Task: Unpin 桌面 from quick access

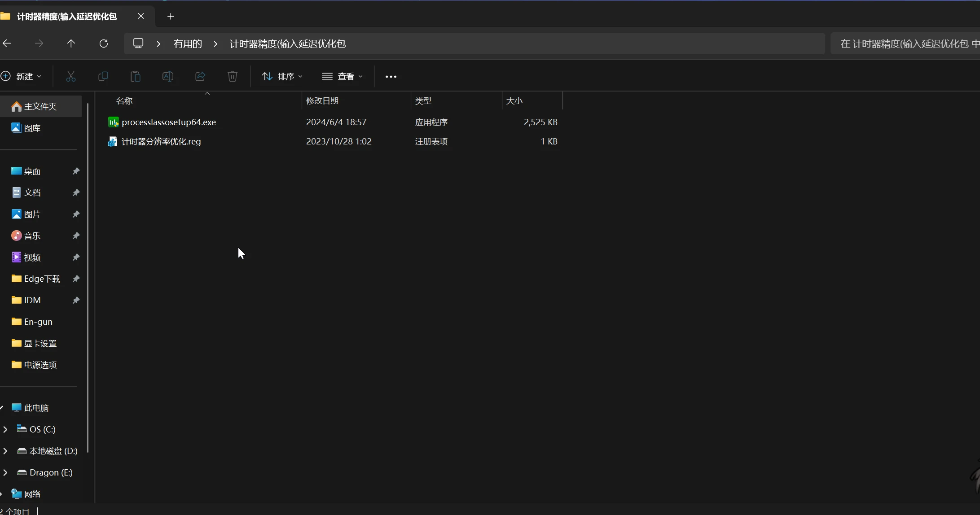Action: [x=76, y=171]
